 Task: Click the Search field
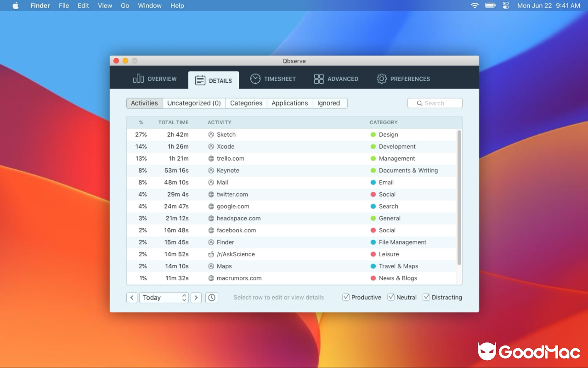[435, 103]
